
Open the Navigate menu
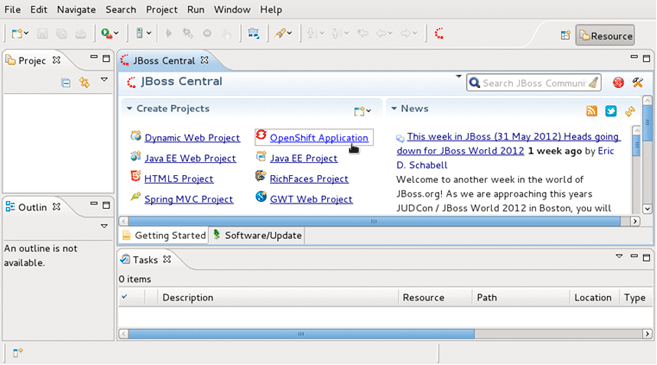(x=76, y=10)
